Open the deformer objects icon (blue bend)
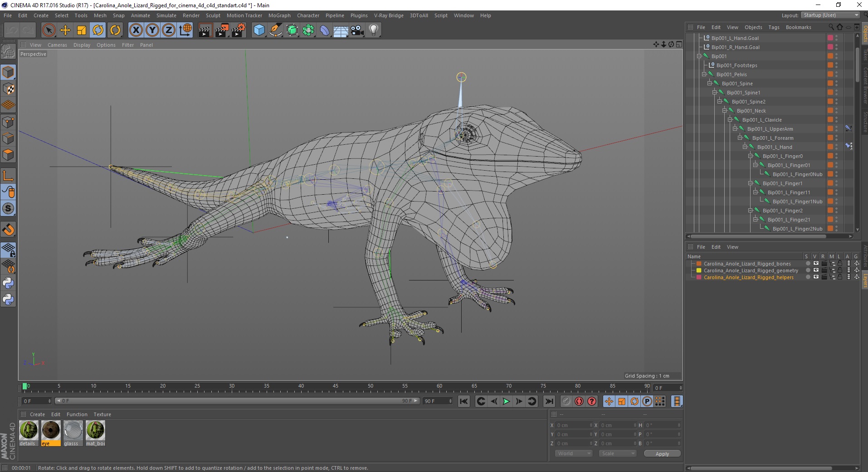Screen dimensions: 868x472 coord(325,30)
